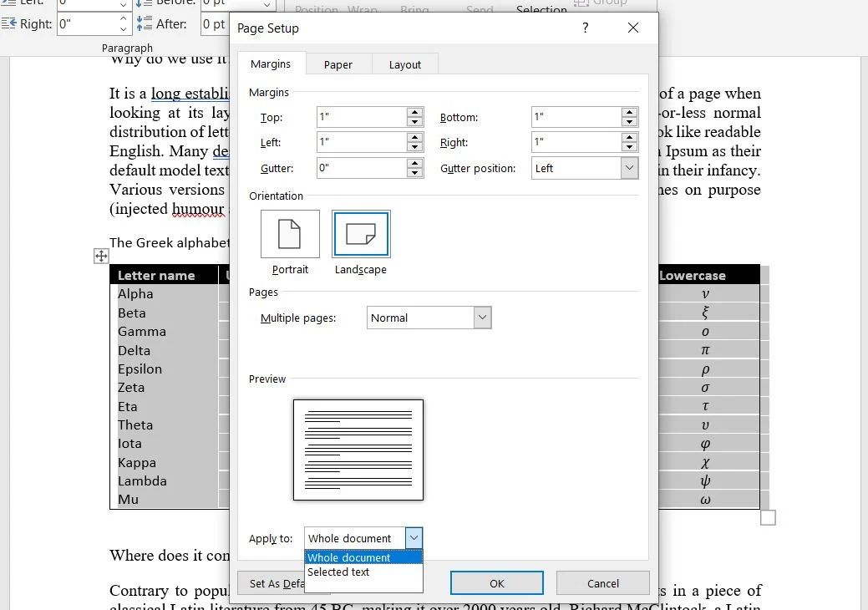Select the Landscape orientation icon
868x610 pixels.
[360, 234]
